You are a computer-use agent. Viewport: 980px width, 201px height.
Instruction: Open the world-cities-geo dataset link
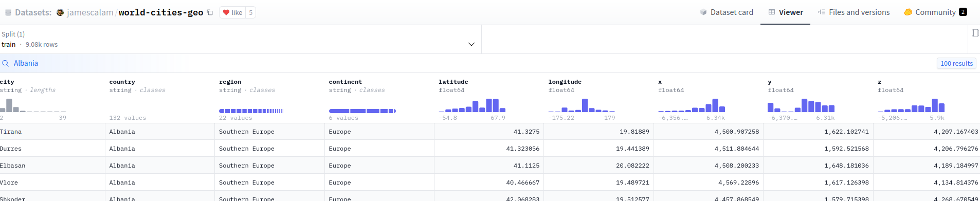(x=161, y=12)
